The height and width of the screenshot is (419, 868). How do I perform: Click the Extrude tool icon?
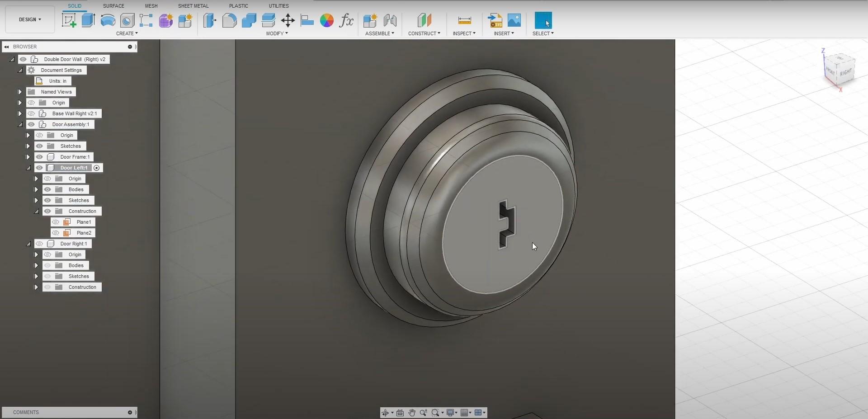click(x=88, y=20)
